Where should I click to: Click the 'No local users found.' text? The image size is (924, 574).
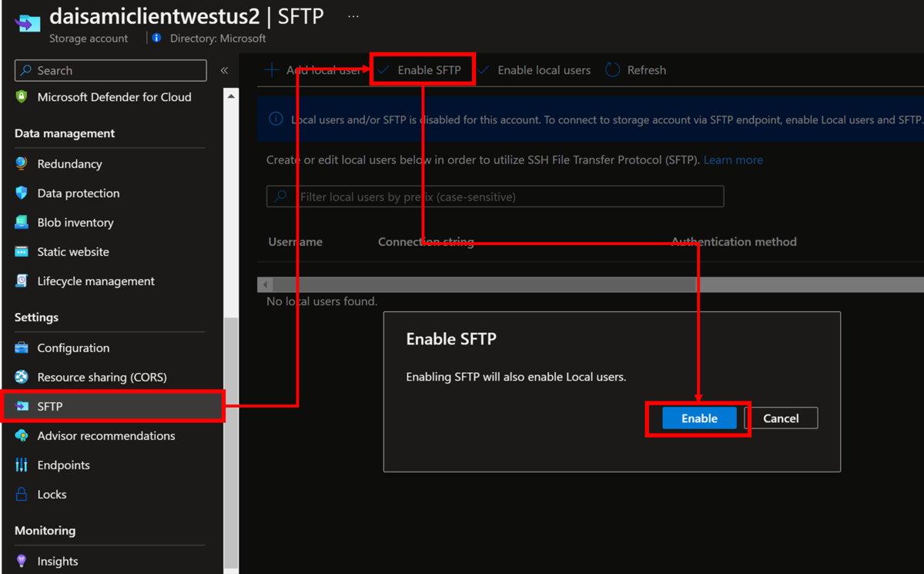point(322,301)
